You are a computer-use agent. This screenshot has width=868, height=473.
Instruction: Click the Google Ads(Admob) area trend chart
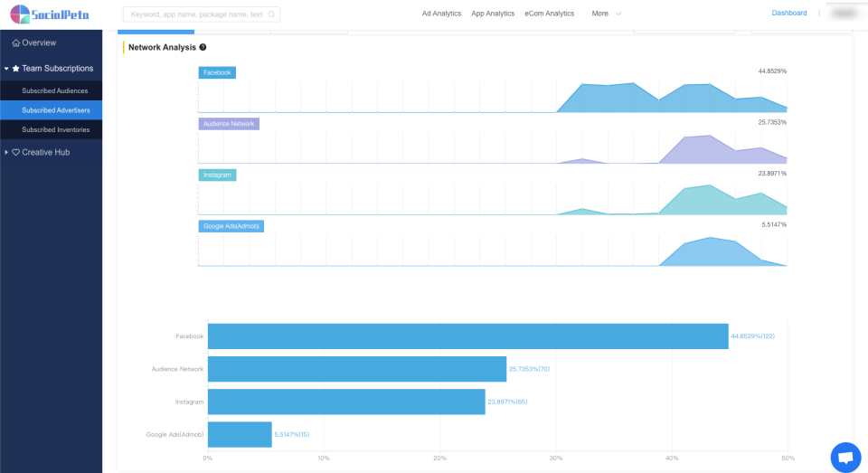[x=493, y=251]
